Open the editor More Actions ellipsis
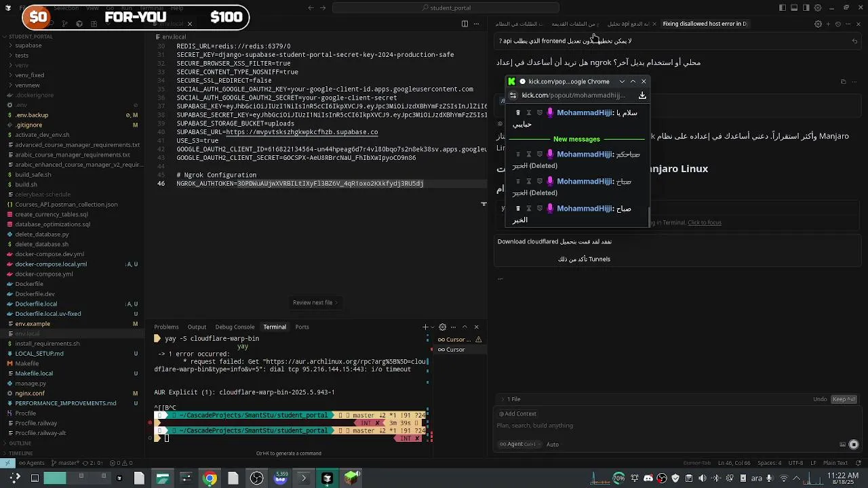Viewport: 868px width, 488px height. click(x=477, y=24)
